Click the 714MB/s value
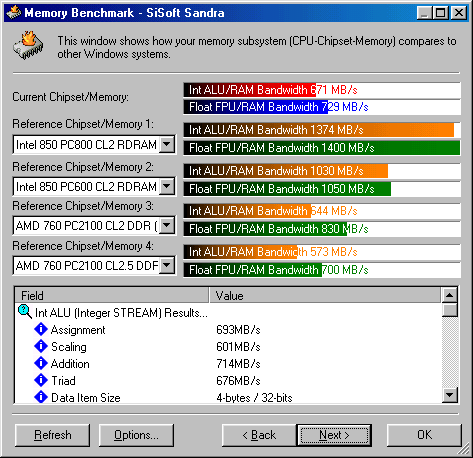This screenshot has height=458, width=473. pyautogui.click(x=238, y=364)
